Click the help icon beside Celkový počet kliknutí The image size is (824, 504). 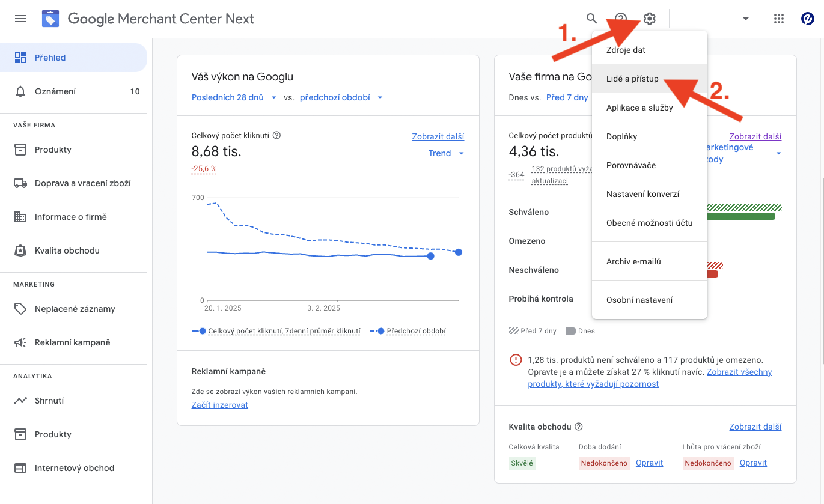point(277,135)
